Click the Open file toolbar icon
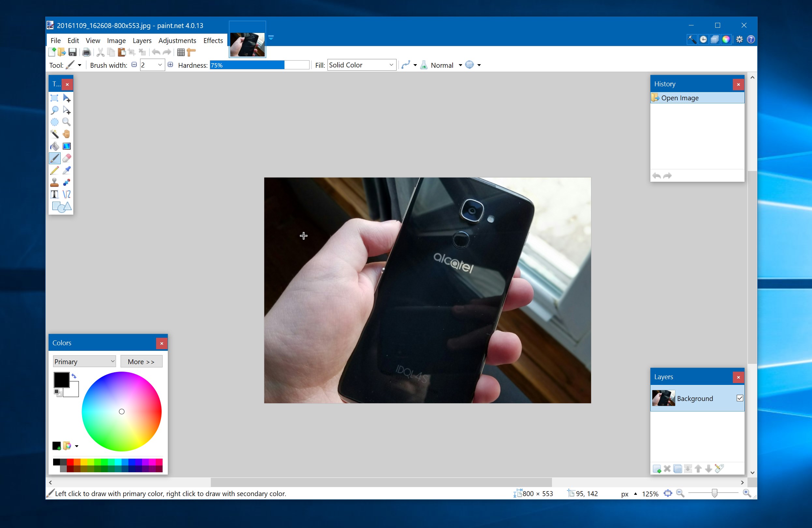 click(x=62, y=52)
